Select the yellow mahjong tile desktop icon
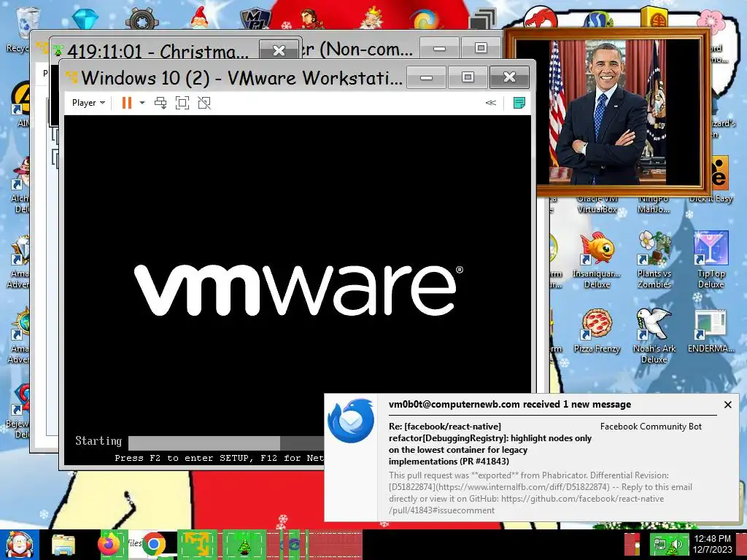 (x=654, y=17)
